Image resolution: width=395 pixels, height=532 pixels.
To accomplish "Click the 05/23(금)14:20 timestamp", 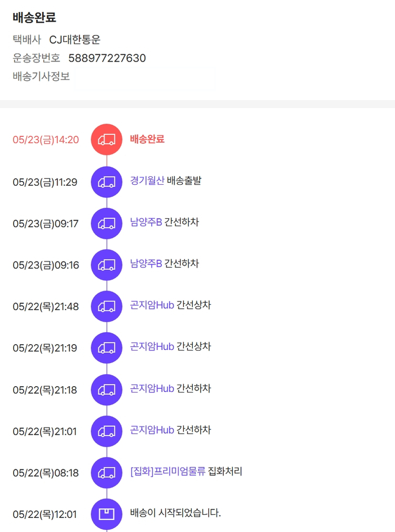I will (x=46, y=140).
